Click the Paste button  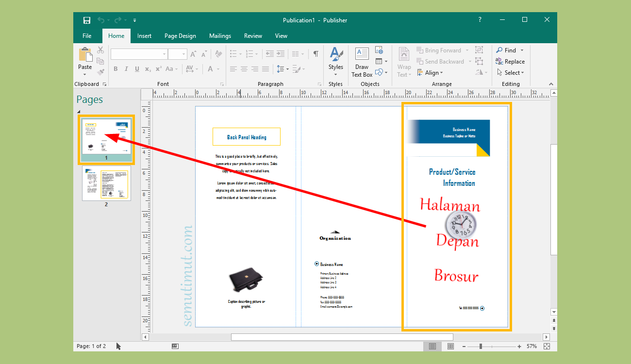tap(85, 61)
